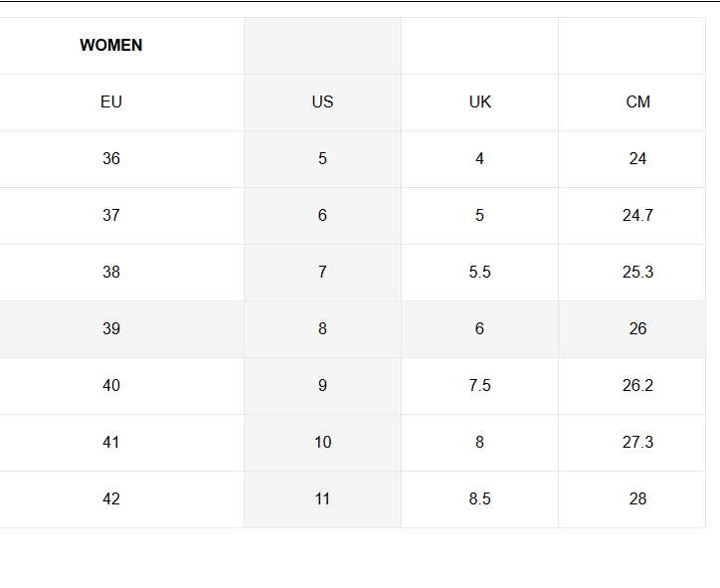Click the EU column header
The width and height of the screenshot is (720, 588).
pyautogui.click(x=111, y=101)
